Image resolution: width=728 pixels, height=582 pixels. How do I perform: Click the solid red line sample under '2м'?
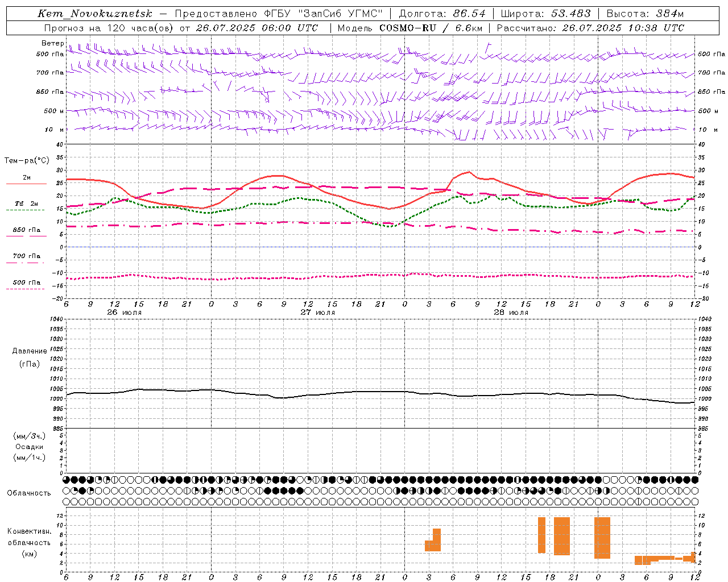pos(26,184)
